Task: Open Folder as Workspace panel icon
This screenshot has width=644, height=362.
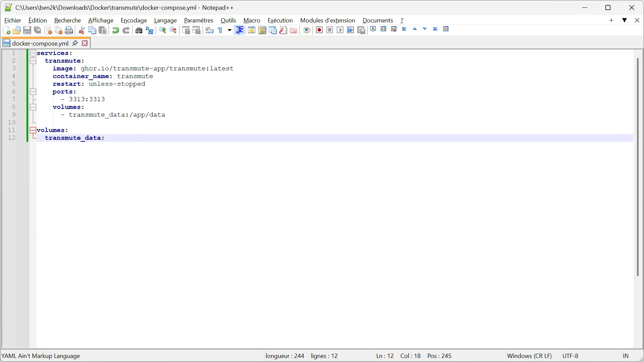Action: 293,31
